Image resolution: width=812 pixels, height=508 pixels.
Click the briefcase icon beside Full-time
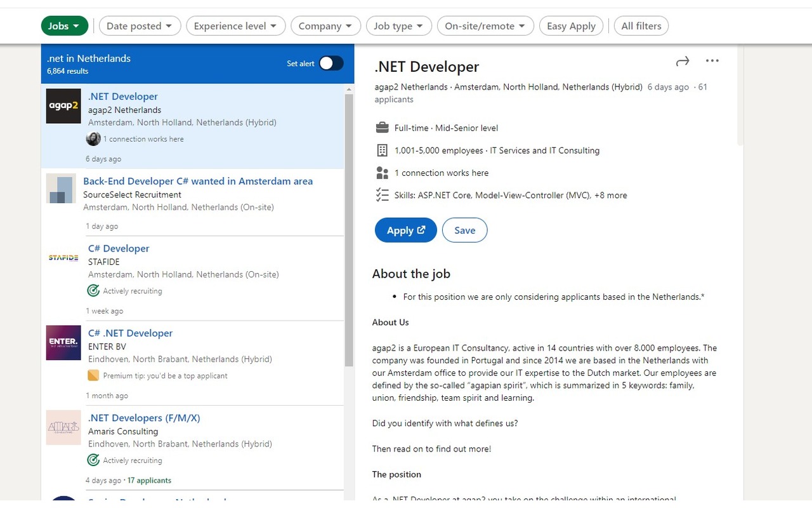382,127
